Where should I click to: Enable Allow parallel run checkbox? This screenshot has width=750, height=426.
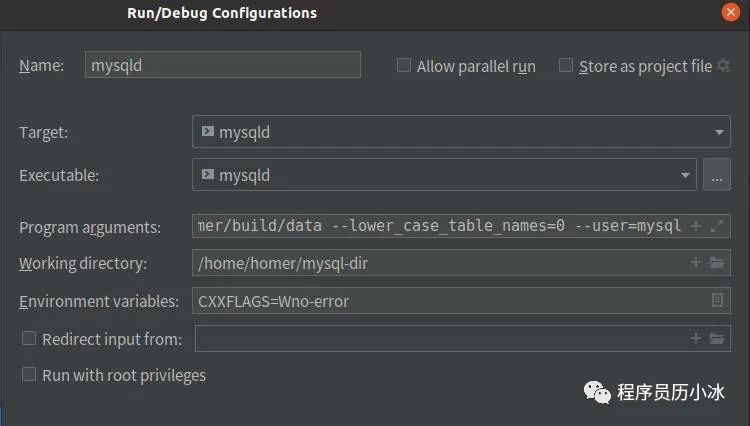(404, 65)
